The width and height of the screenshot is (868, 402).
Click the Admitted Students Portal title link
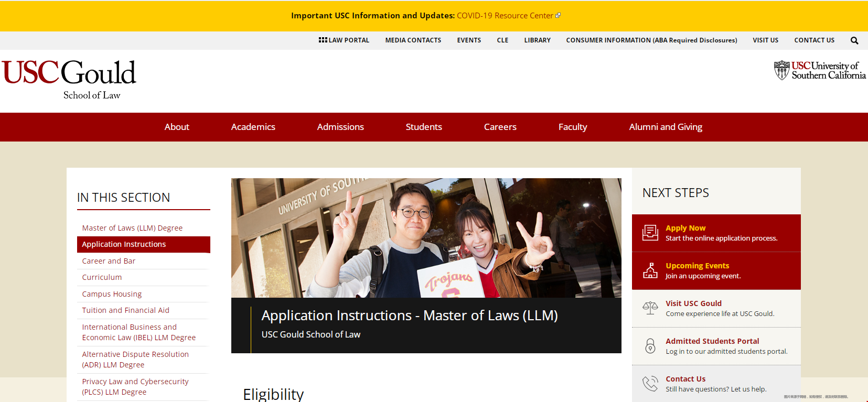coord(712,341)
